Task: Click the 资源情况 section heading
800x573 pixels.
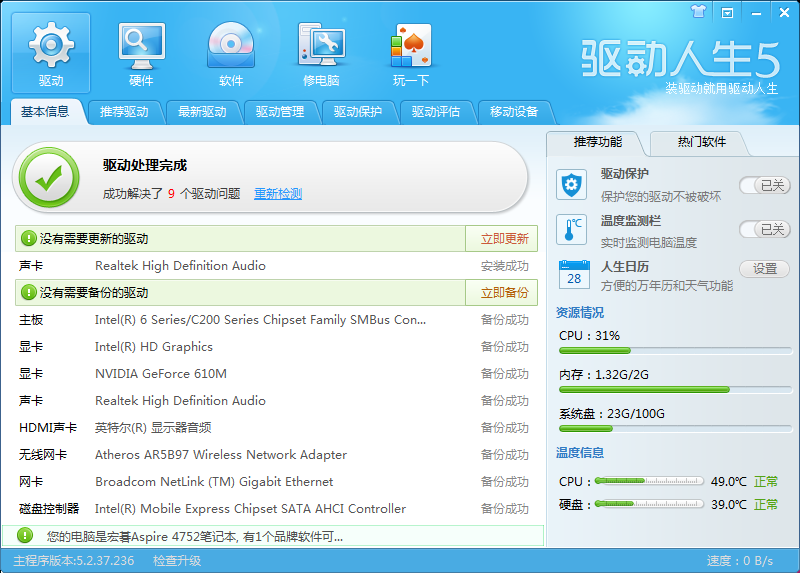Action: 580,312
